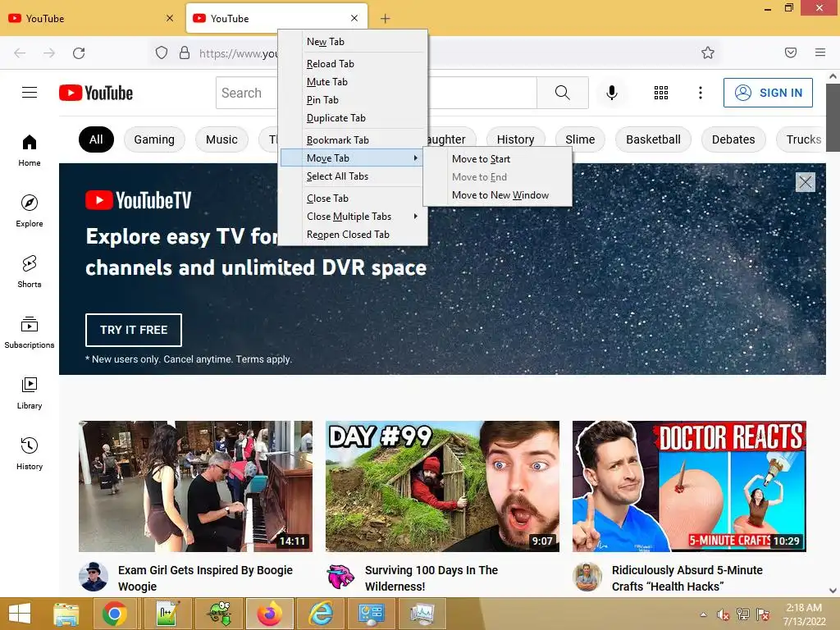Viewport: 840px width, 630px height.
Task: Select the All filter chip
Action: [x=97, y=139]
